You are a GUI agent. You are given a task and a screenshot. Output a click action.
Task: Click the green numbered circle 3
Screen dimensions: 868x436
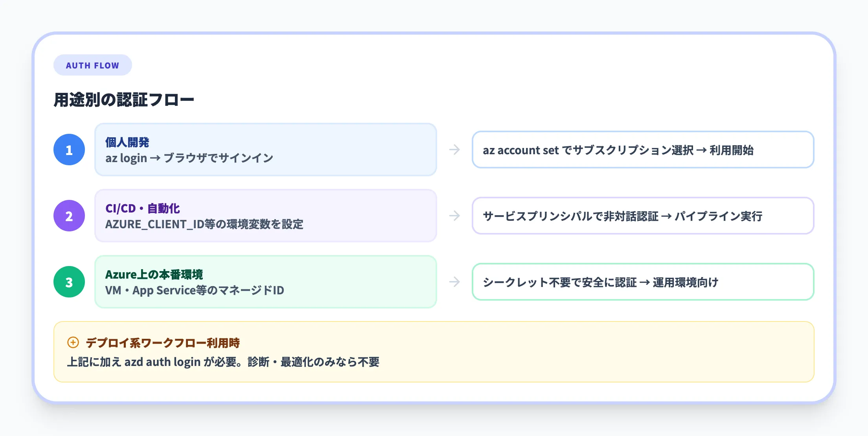[x=69, y=282]
